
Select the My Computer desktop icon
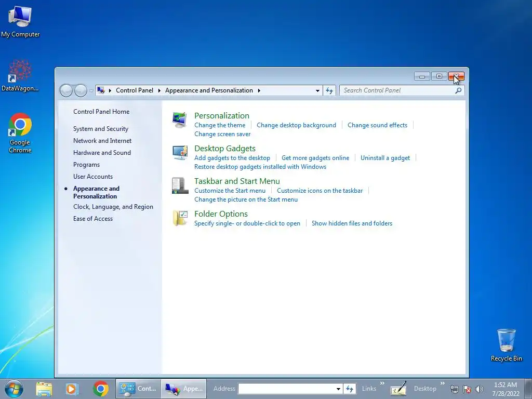20,22
